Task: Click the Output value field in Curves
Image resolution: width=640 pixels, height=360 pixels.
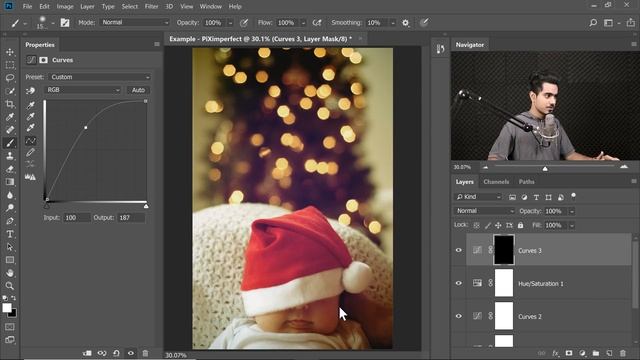Action: coord(131,218)
